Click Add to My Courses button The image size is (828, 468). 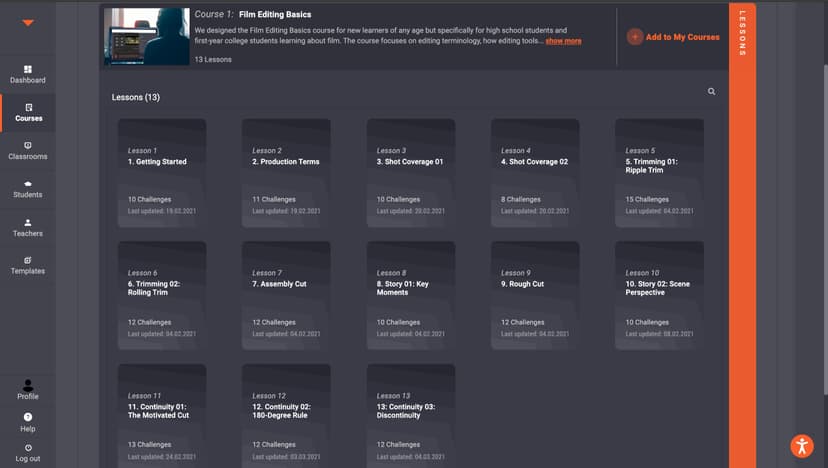click(x=673, y=37)
